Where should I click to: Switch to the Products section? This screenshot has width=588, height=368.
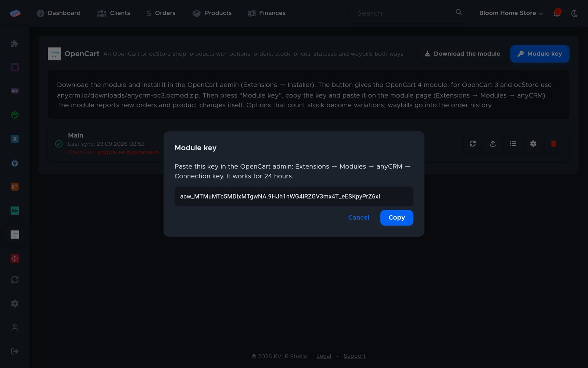[212, 13]
